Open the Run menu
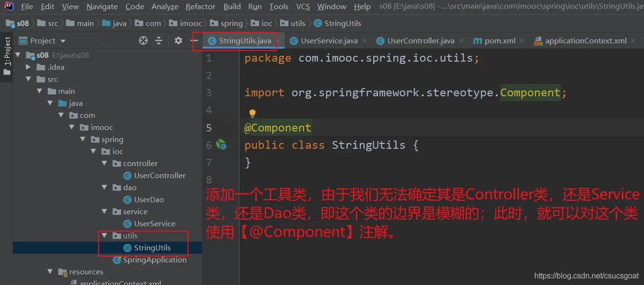This screenshot has width=644, height=285. (255, 7)
